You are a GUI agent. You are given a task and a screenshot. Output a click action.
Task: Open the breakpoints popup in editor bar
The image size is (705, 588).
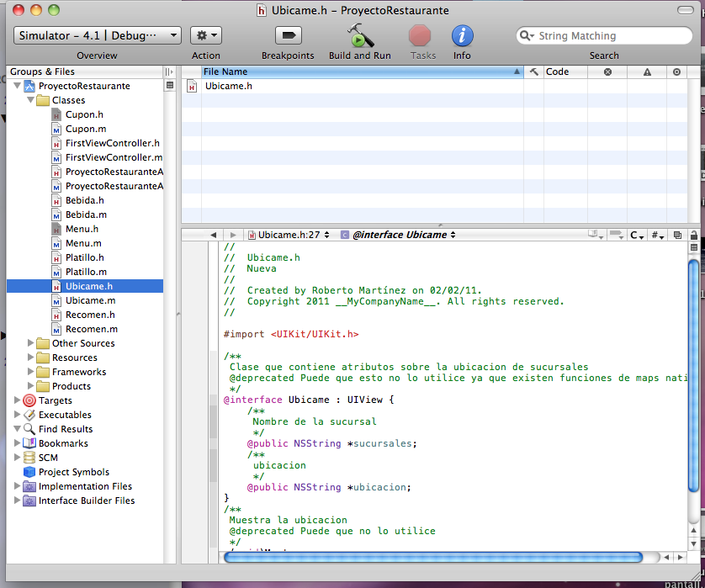tap(616, 235)
